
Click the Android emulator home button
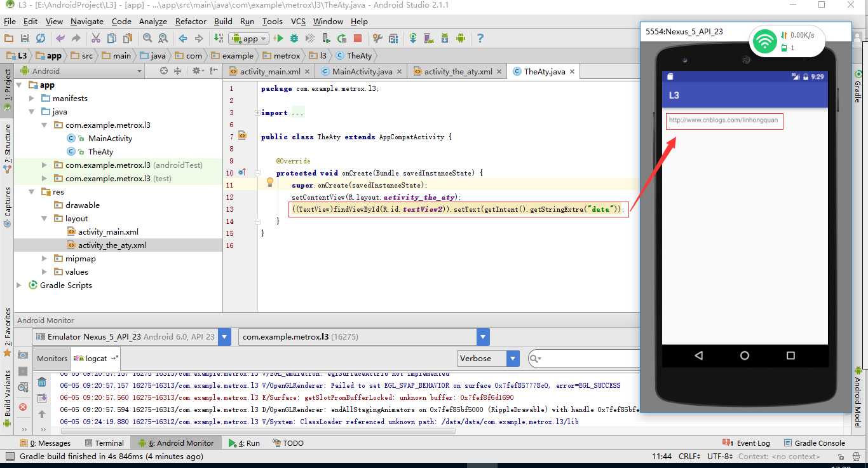coord(745,355)
